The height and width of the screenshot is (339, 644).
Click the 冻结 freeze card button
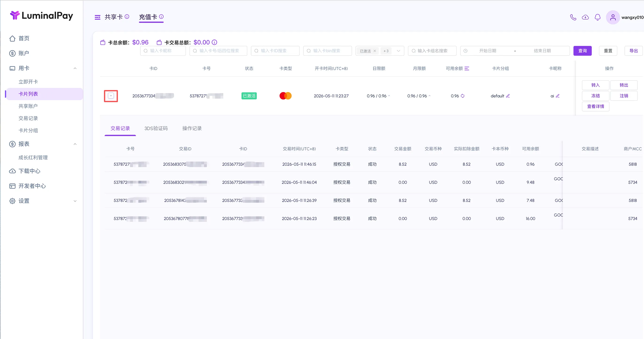[x=595, y=96]
